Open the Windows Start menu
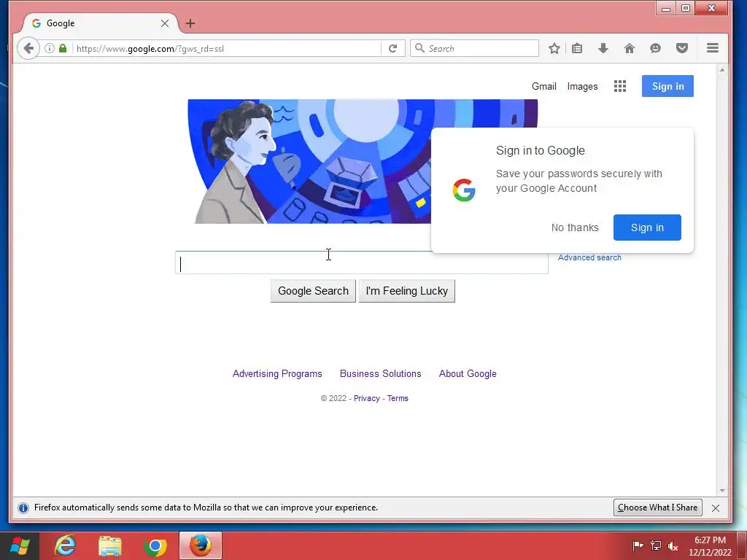Screen dimensions: 747x560 [20, 545]
